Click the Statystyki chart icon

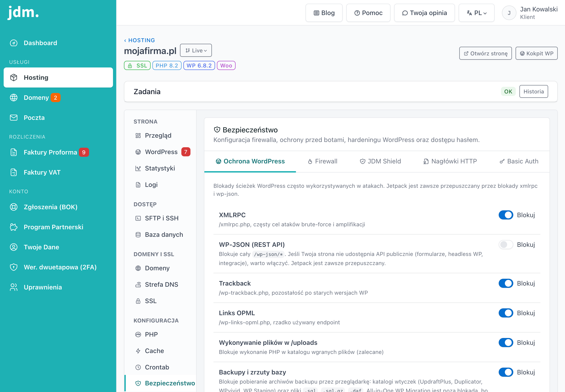click(138, 168)
